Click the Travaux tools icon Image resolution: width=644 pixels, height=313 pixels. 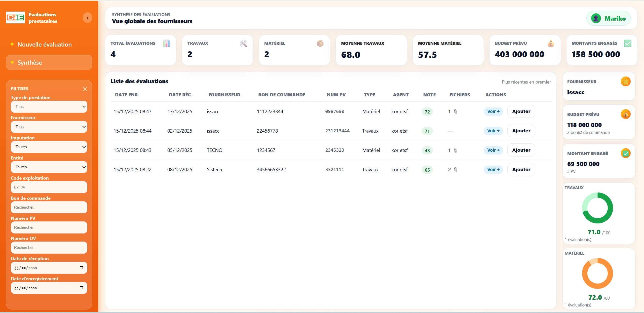click(243, 44)
